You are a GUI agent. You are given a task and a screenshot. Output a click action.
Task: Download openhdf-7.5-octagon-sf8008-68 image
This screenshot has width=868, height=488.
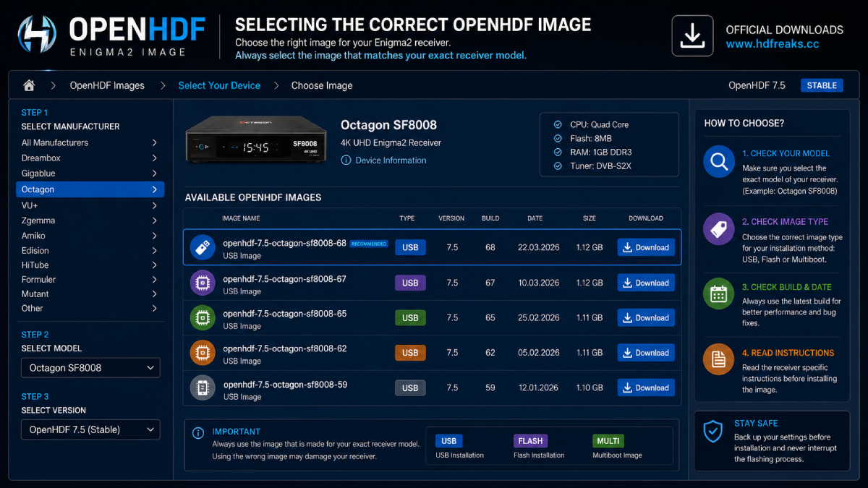(x=646, y=247)
